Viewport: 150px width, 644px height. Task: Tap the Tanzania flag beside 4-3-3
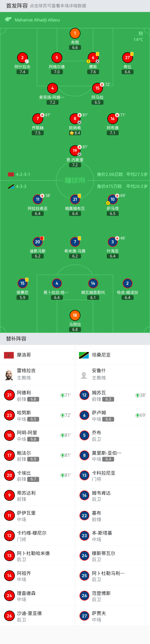click(x=11, y=186)
